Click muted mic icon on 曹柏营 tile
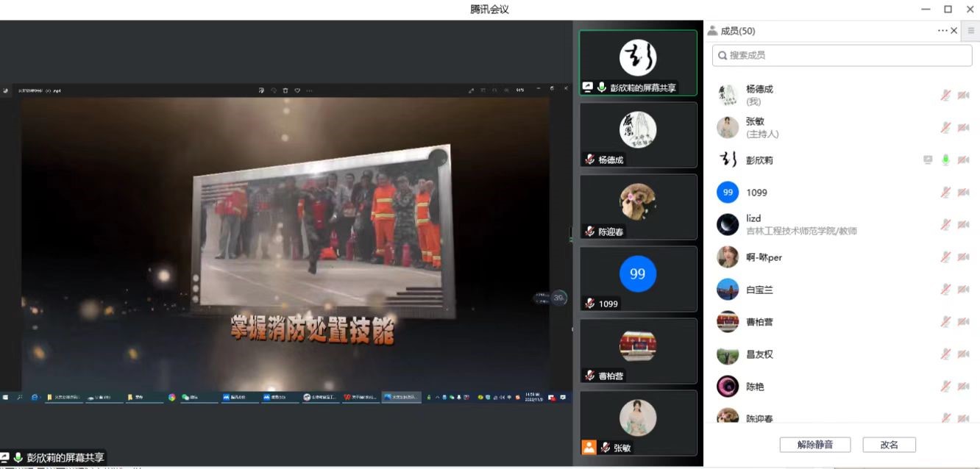 pyautogui.click(x=589, y=376)
